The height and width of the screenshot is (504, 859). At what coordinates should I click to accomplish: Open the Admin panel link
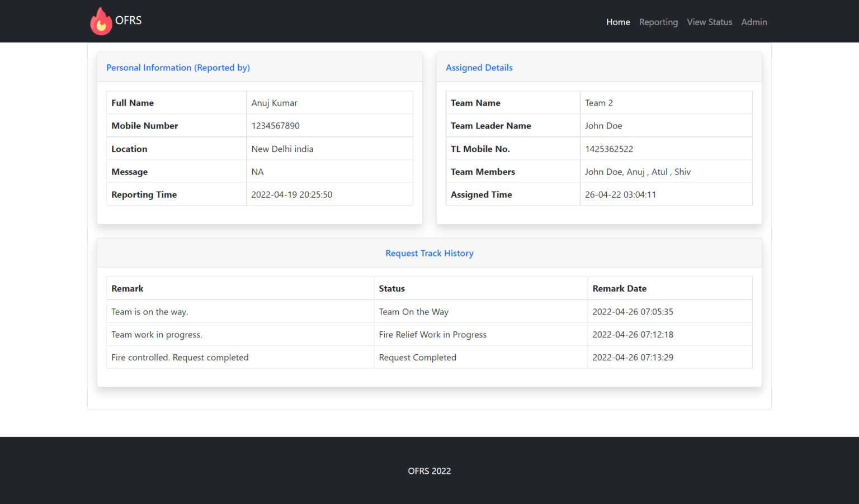(x=754, y=22)
